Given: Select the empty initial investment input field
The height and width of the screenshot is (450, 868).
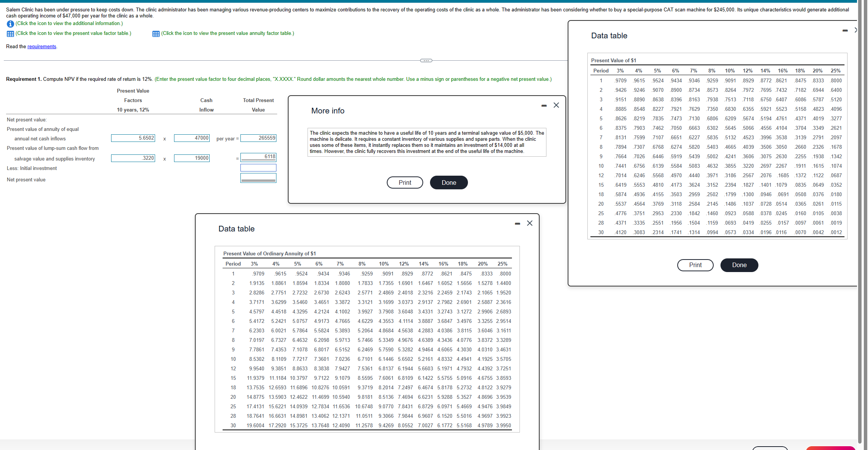Looking at the screenshot, I should tap(258, 167).
